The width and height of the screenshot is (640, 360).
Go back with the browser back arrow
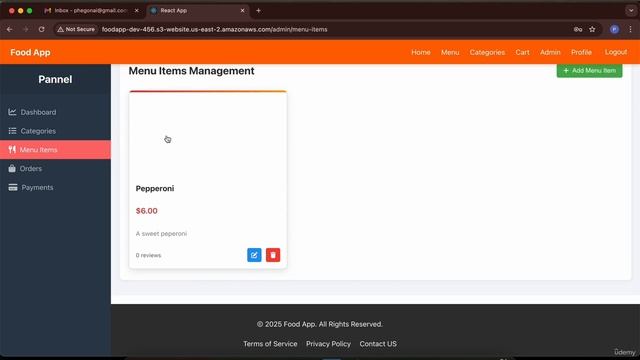coord(9,29)
